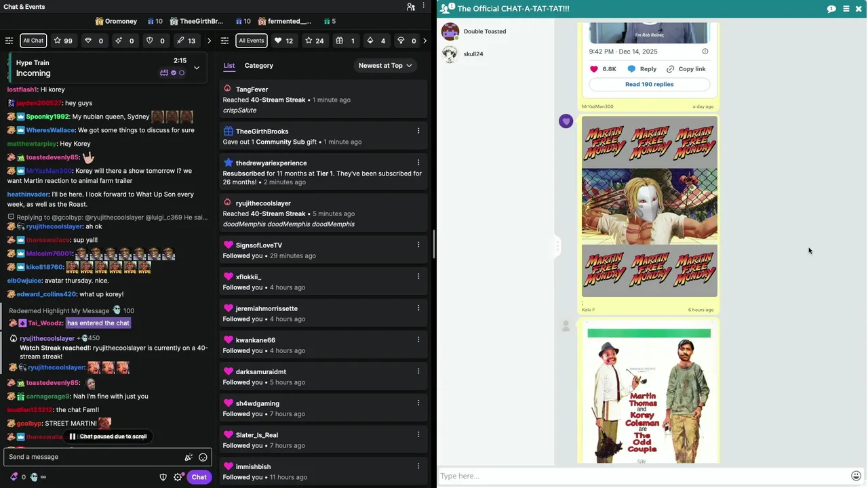Screen dimensions: 868x488
Task: Filter chat by moderator shield 0
Action: coord(155,41)
